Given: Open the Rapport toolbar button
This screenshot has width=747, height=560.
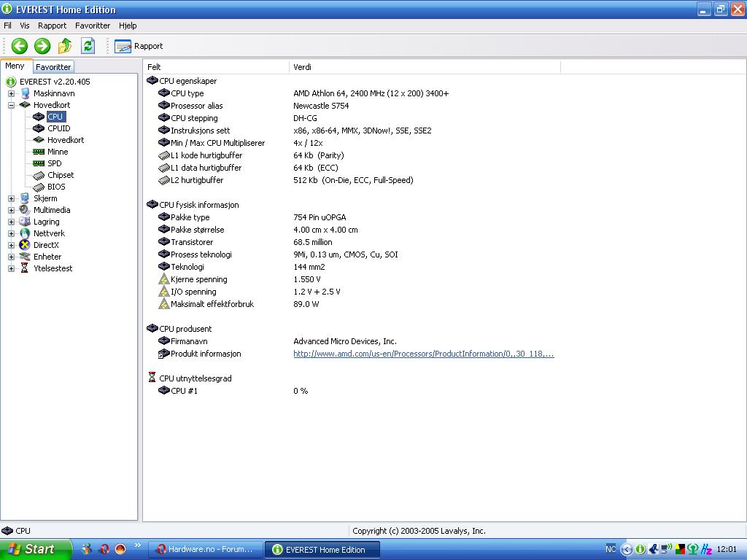Looking at the screenshot, I should (139, 46).
